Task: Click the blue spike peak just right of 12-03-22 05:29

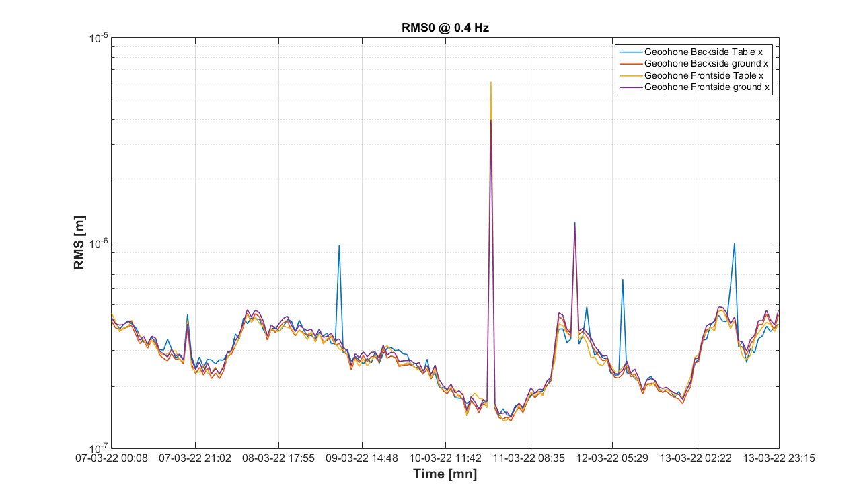Action: (623, 280)
